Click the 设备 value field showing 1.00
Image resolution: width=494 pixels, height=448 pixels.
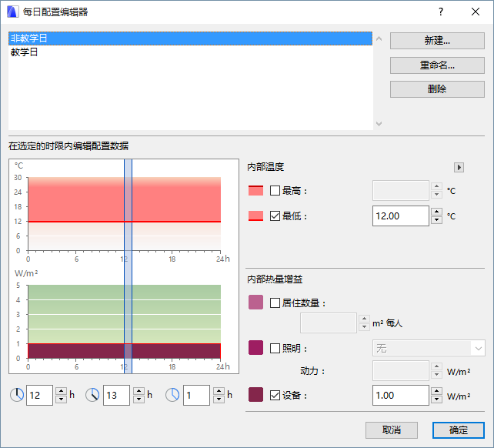pyautogui.click(x=400, y=396)
